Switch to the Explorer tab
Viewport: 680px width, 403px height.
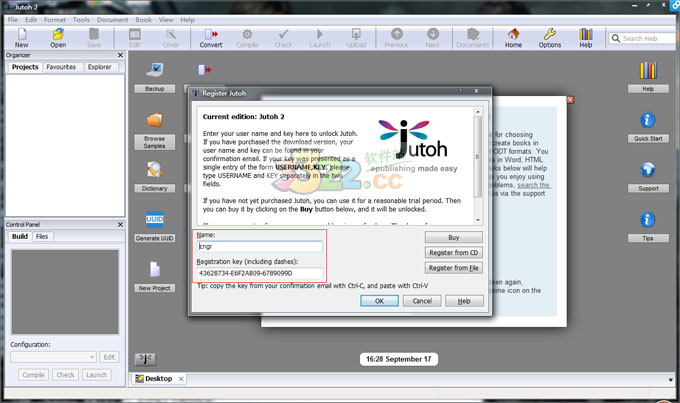pos(99,67)
